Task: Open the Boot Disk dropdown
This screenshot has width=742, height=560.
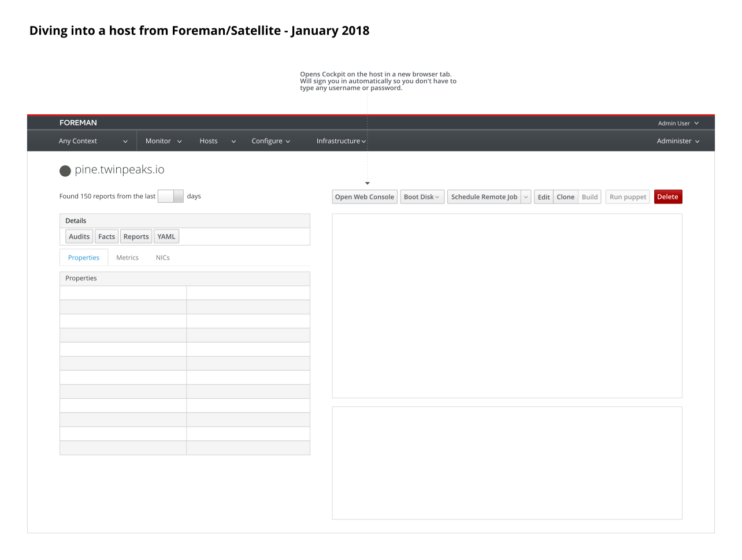Action: [x=422, y=197]
